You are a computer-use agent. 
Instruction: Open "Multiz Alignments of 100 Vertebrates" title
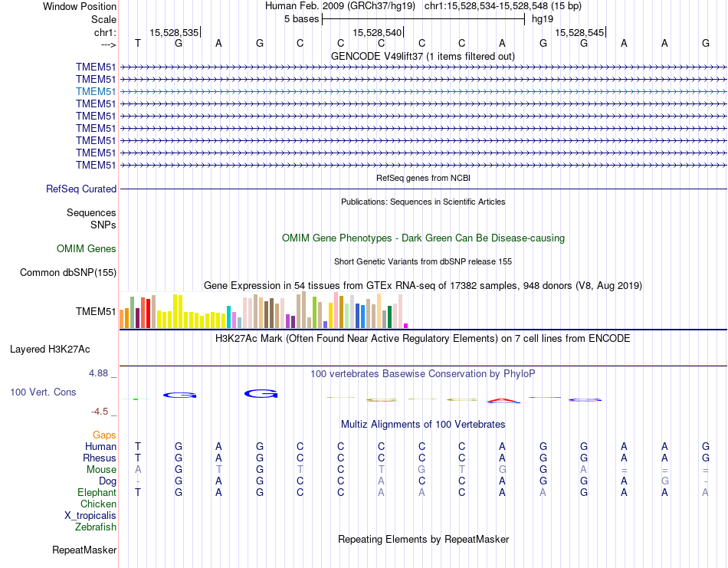coord(423,425)
